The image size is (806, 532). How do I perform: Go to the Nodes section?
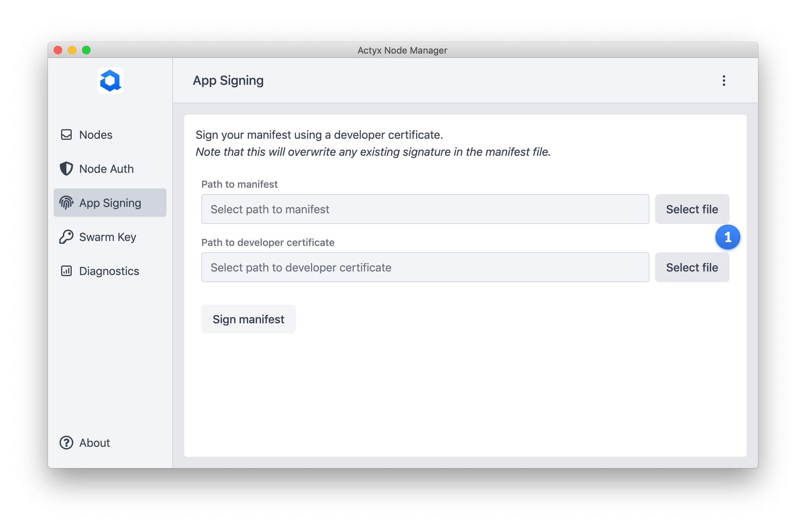click(x=96, y=135)
